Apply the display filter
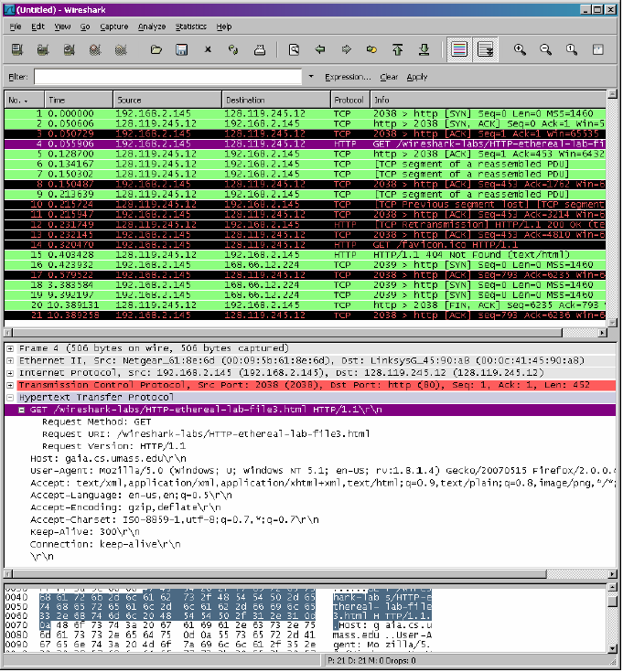 tap(417, 77)
